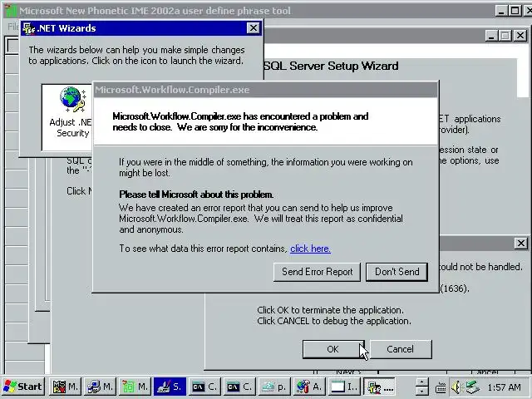532x399 pixels.
Task: Close the SQL Server Setup Wizard window
Action: (x=520, y=35)
